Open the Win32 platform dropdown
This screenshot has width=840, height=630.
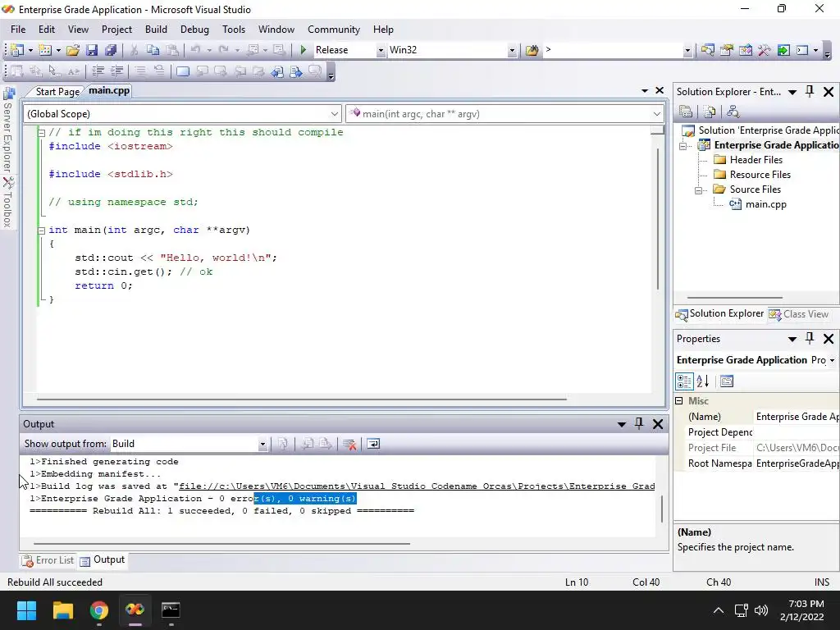click(x=512, y=50)
